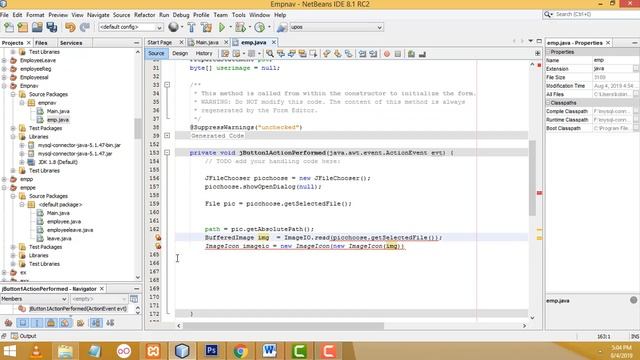The width and height of the screenshot is (640, 360).
Task: Collapse the jButton1ActionPerformed method fold
Action: pyautogui.click(x=167, y=152)
